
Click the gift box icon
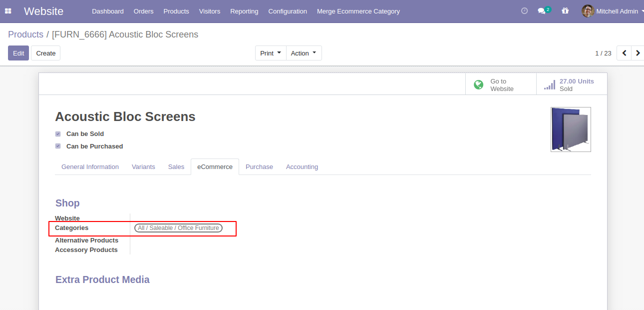point(565,11)
